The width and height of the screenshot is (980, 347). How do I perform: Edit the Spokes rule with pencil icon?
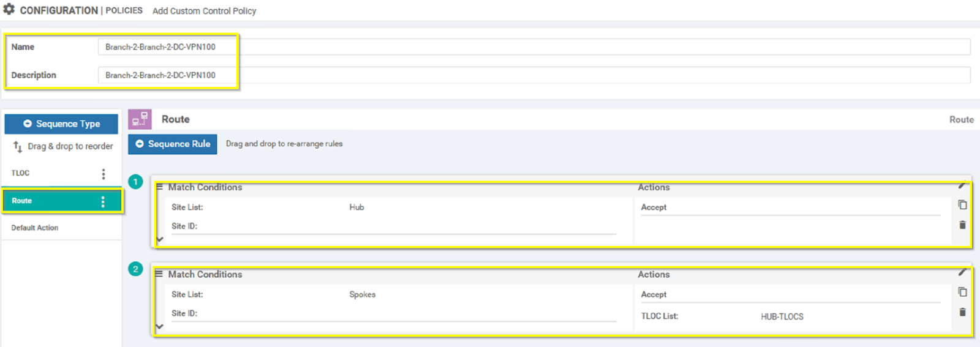962,272
